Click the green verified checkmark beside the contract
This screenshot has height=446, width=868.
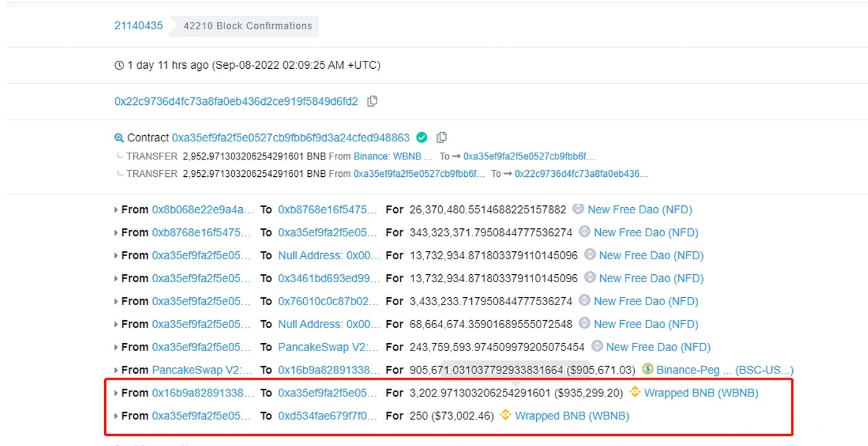pos(422,137)
